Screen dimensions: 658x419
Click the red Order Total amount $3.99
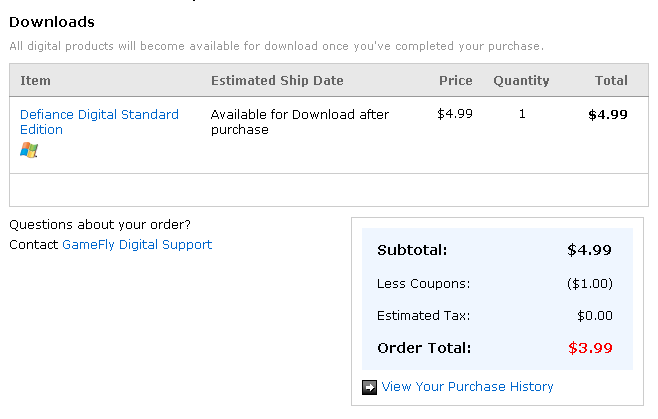(x=590, y=348)
